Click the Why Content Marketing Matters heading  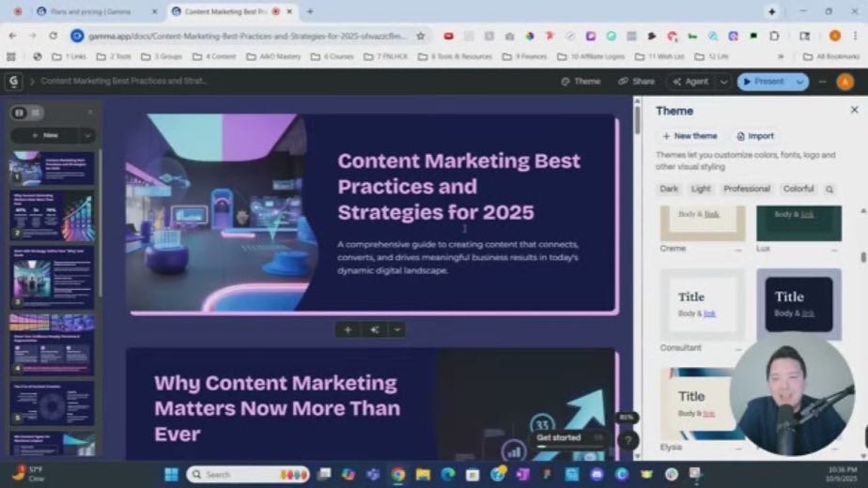pyautogui.click(x=277, y=408)
